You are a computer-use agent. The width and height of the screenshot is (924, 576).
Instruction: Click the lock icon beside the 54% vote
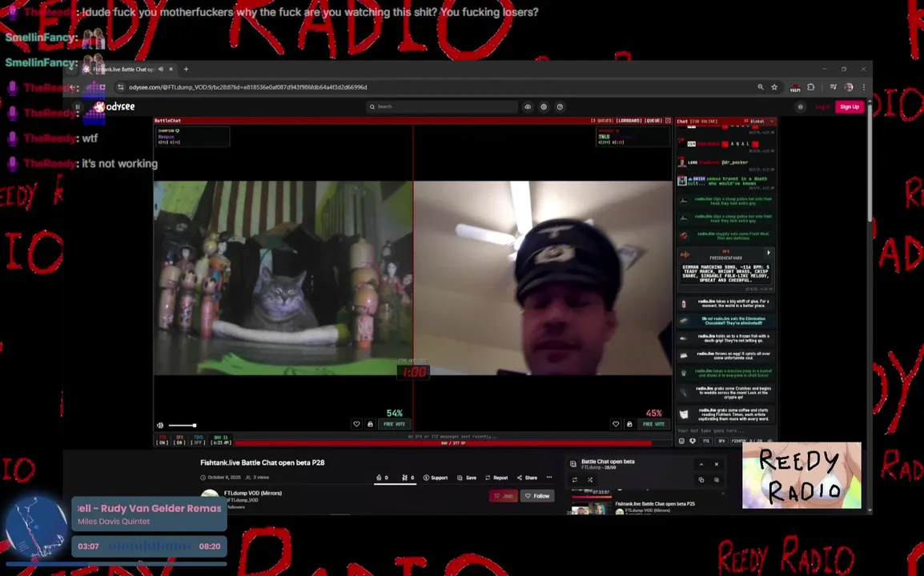[370, 424]
